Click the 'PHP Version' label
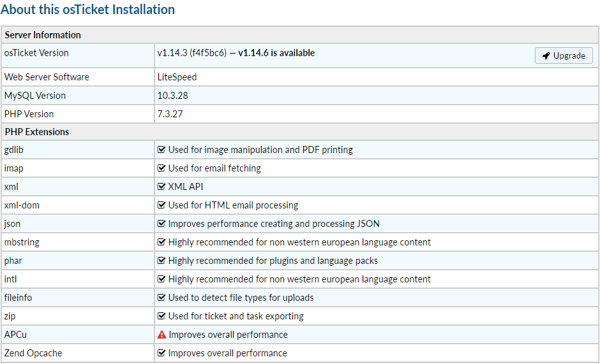600x364 pixels. click(x=29, y=114)
